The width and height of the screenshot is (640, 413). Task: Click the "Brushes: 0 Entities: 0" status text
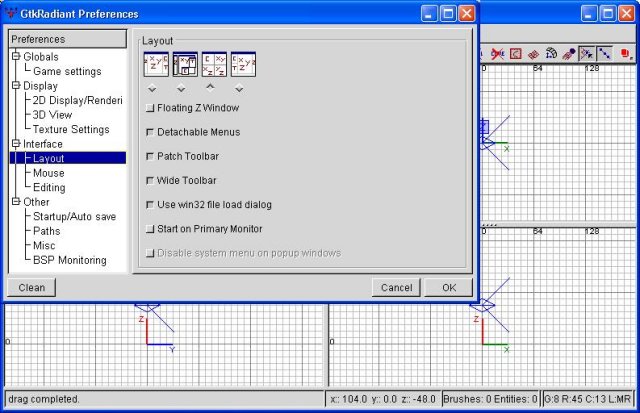click(490, 399)
